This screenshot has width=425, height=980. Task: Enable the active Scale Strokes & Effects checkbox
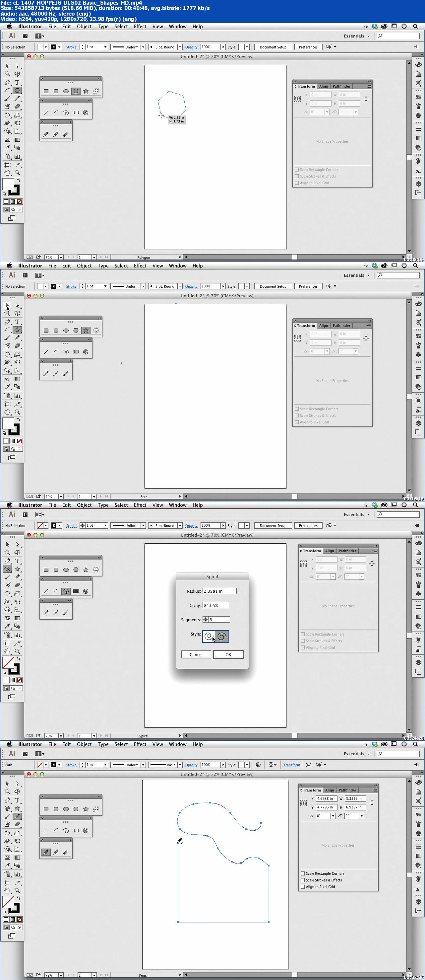pyautogui.click(x=303, y=880)
